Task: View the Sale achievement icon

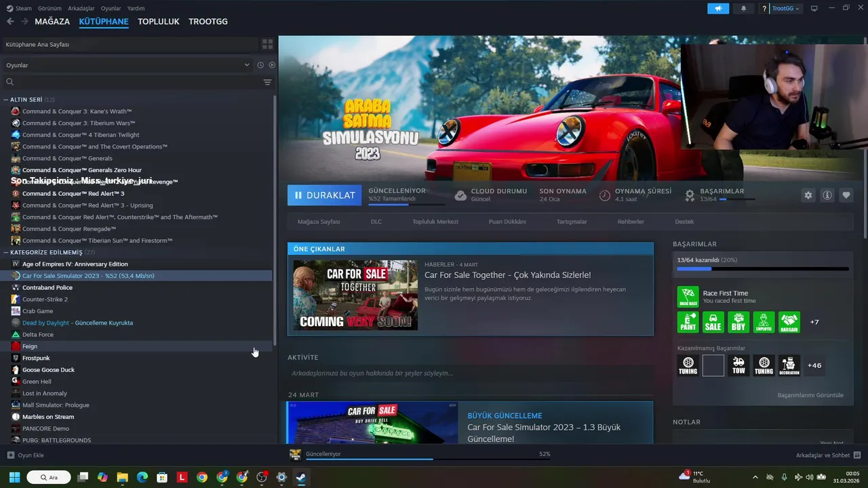Action: point(713,322)
